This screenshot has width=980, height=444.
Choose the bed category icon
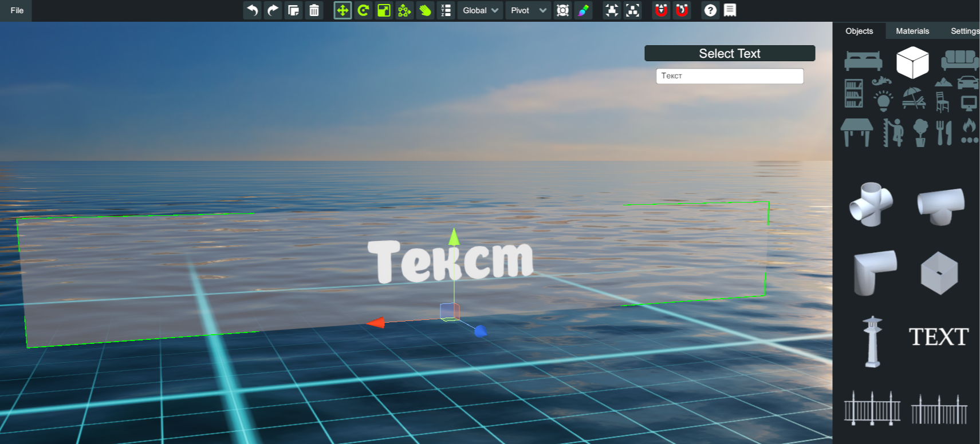click(x=863, y=61)
